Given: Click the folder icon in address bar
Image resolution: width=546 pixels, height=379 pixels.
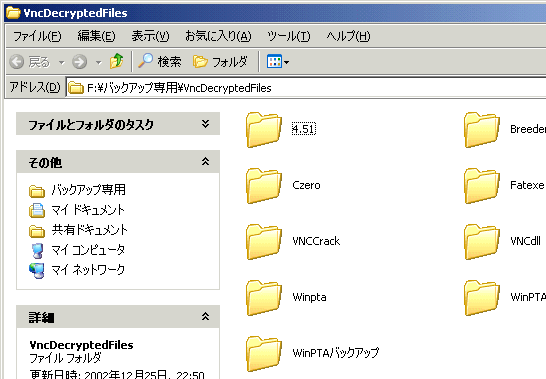Looking at the screenshot, I should 76,88.
